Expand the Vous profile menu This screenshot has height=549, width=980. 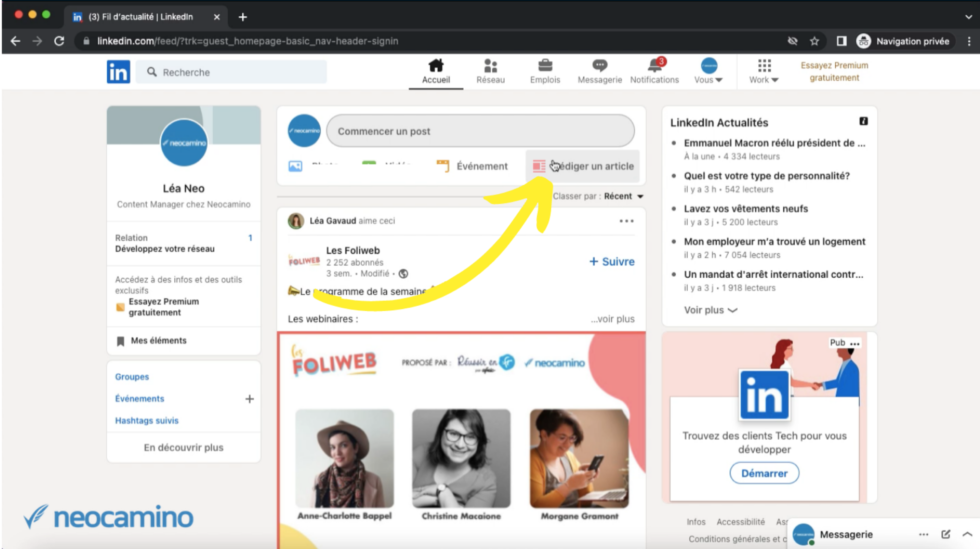tap(709, 72)
